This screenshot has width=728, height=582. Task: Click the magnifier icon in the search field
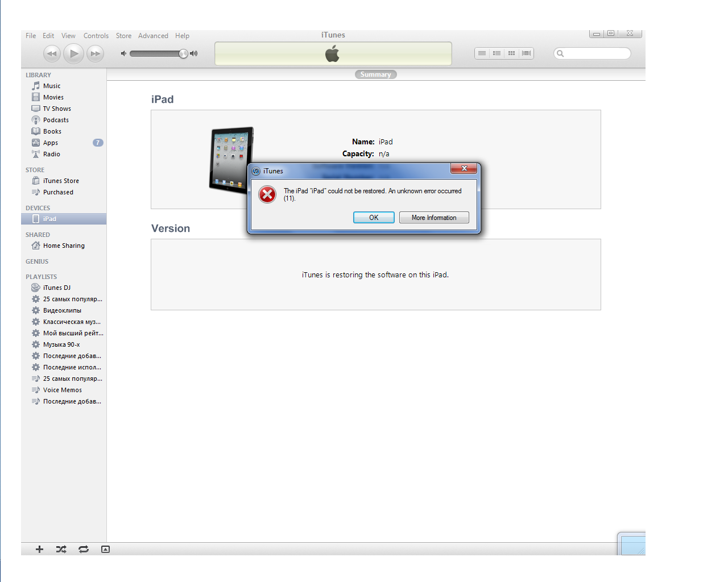tap(560, 53)
